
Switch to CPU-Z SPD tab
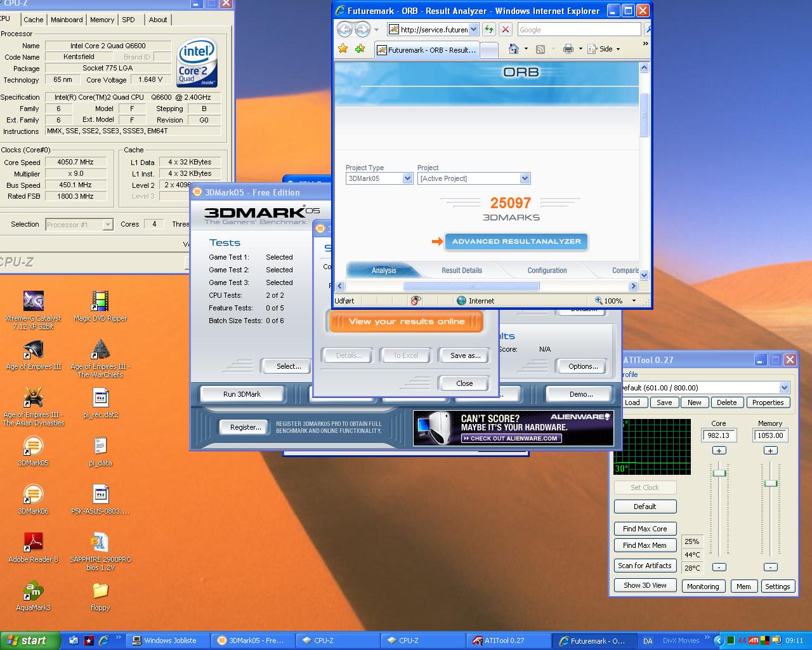tap(129, 20)
